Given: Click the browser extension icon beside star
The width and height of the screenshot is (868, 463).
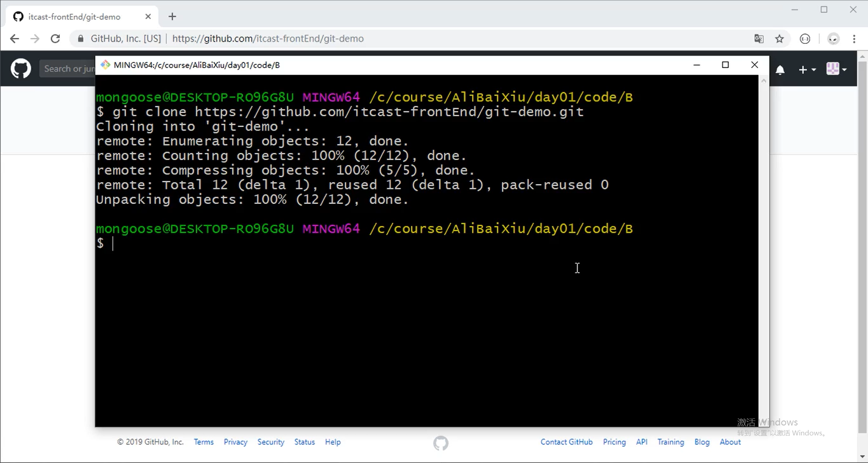Looking at the screenshot, I should coord(805,39).
